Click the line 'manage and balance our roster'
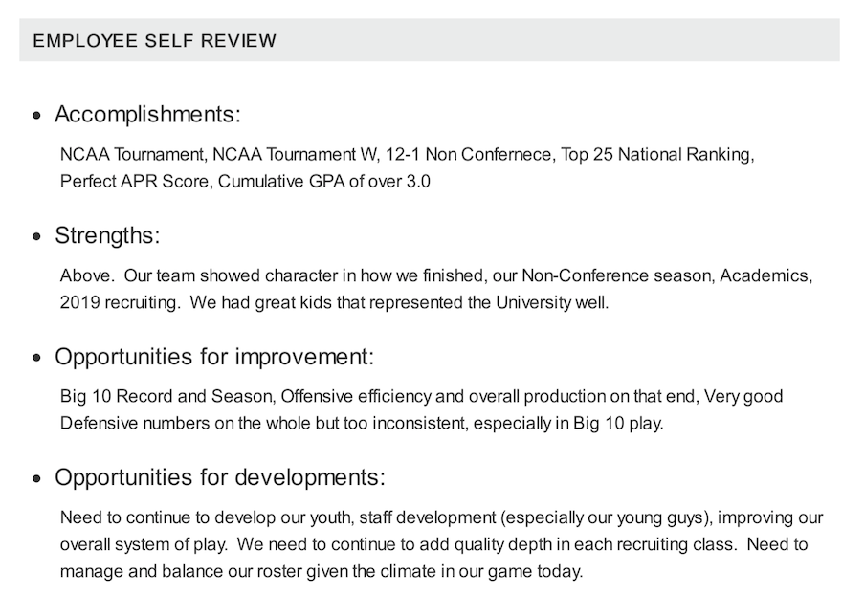The height and width of the screenshot is (616, 865). click(x=322, y=571)
